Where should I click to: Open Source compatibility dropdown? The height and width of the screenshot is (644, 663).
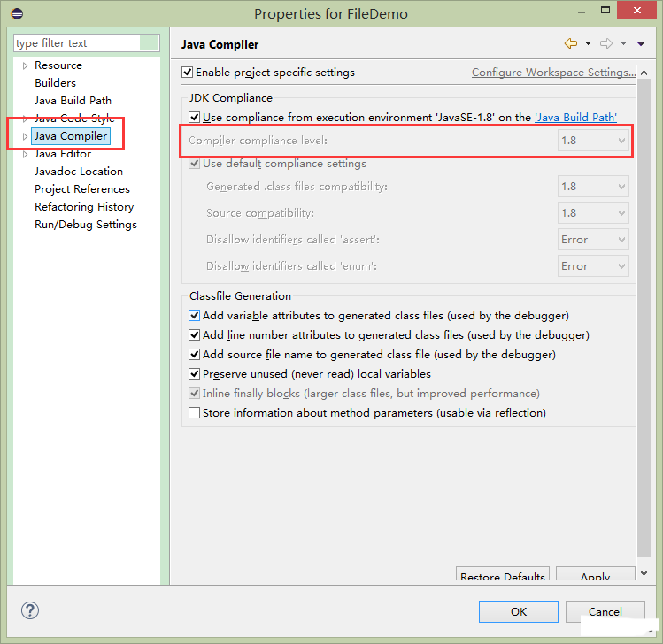coord(593,213)
